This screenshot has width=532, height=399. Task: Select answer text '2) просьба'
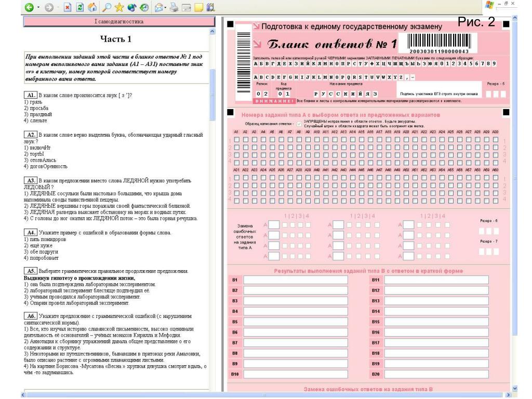coord(36,108)
